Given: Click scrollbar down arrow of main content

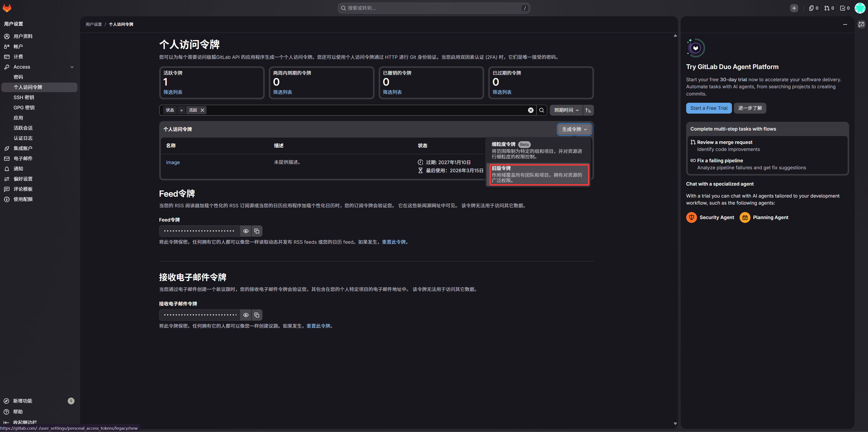Looking at the screenshot, I should coord(675,424).
